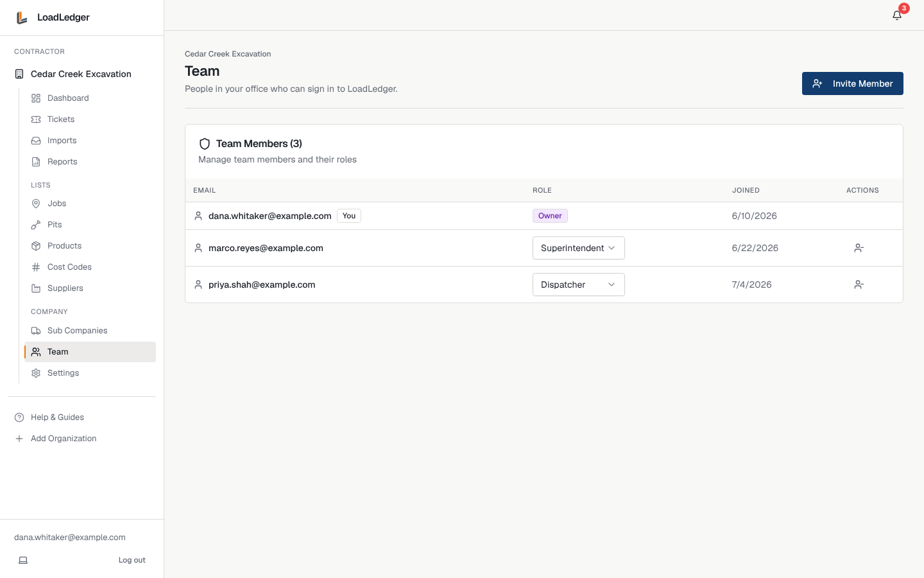Viewport: 924px width, 578px height.
Task: Navigate to Suppliers list
Action: click(90, 288)
